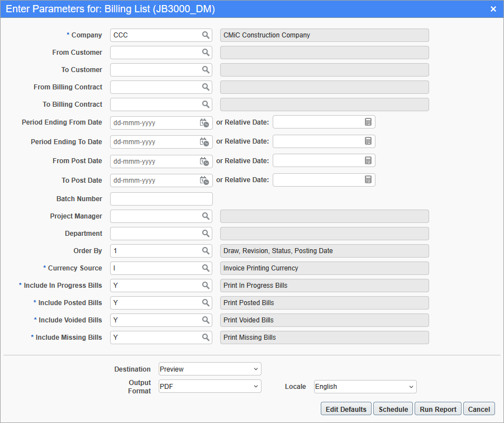Open the From Billing Contract lookup
504x423 pixels.
(x=206, y=87)
